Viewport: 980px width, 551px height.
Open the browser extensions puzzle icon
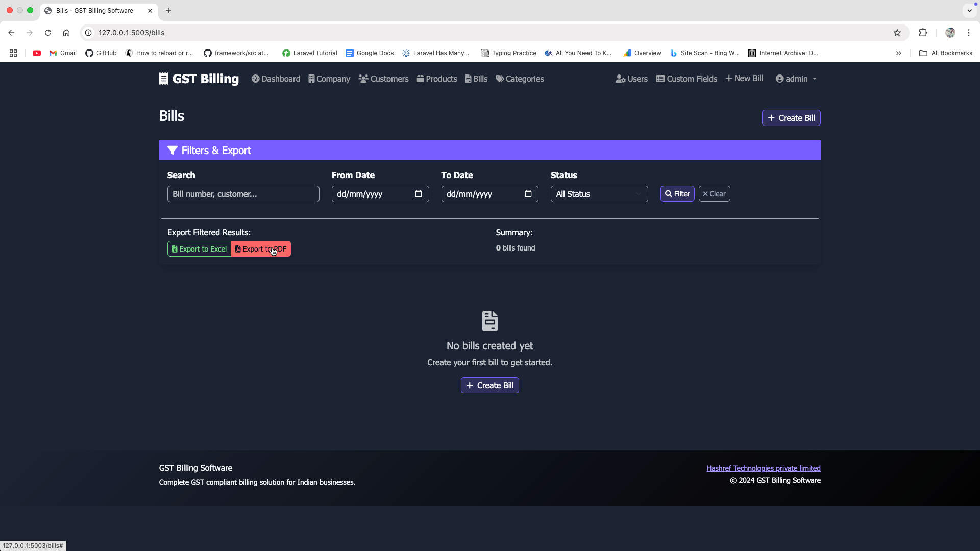click(x=923, y=33)
